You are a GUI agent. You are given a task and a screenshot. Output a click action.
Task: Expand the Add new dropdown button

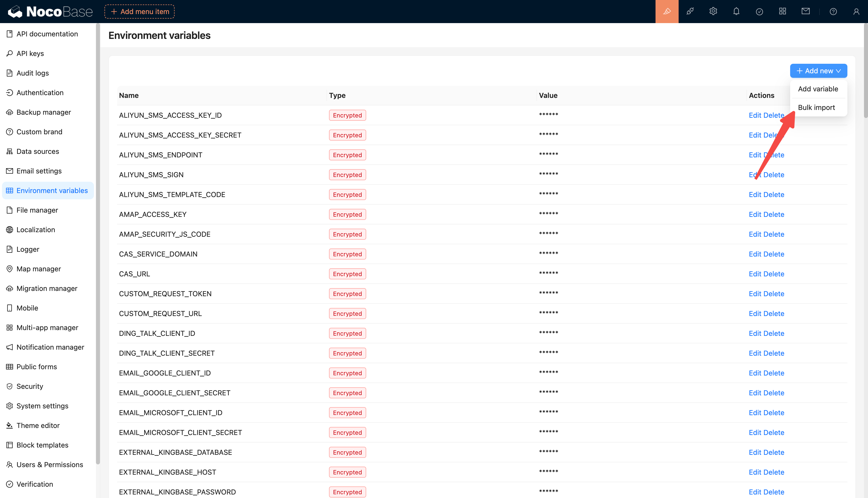pyautogui.click(x=818, y=71)
